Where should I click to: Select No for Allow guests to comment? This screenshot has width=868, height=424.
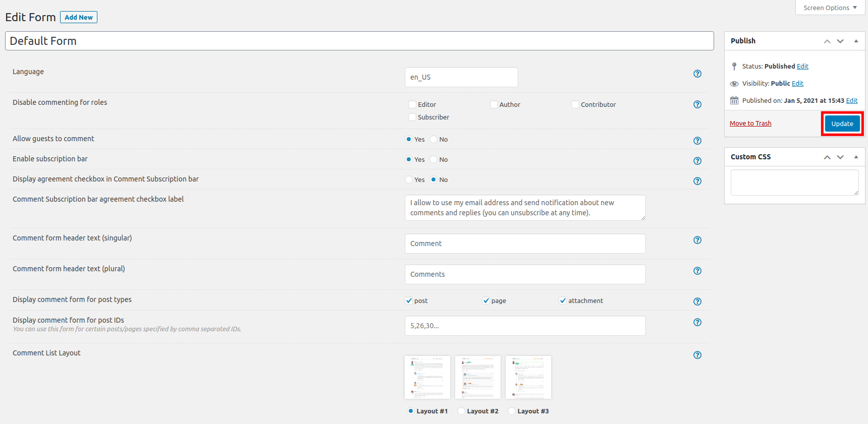(433, 139)
